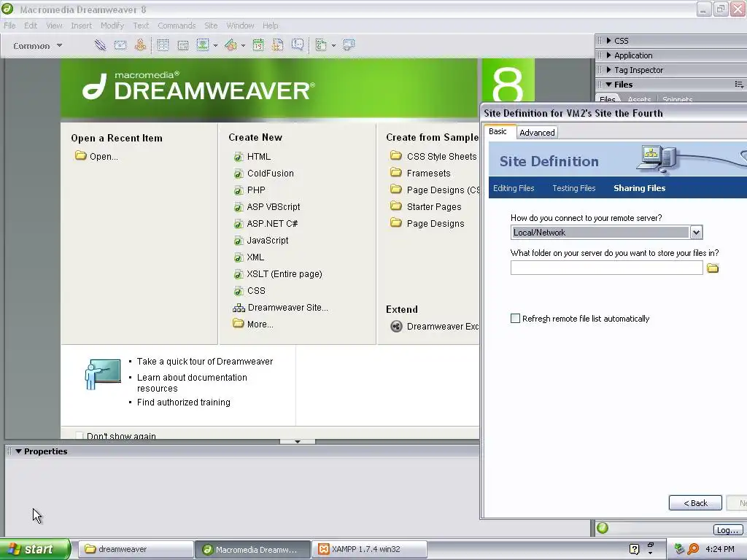Image resolution: width=747 pixels, height=560 pixels.
Task: Click Take a quick tour of Dreamweaver
Action: point(205,362)
